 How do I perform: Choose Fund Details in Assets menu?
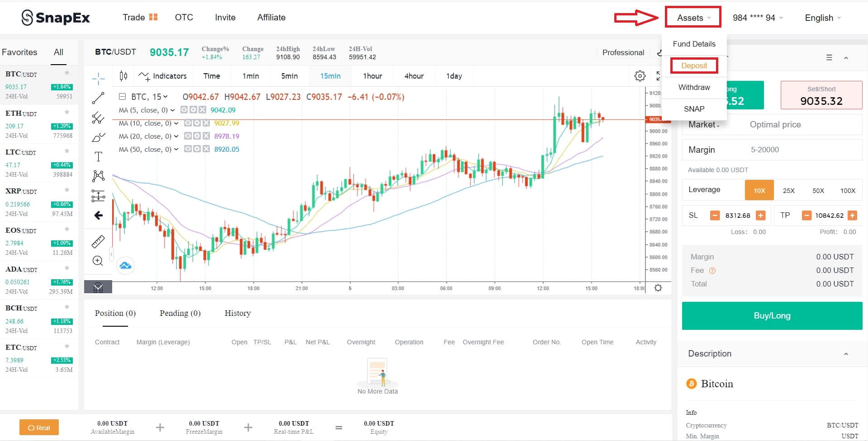coord(694,44)
